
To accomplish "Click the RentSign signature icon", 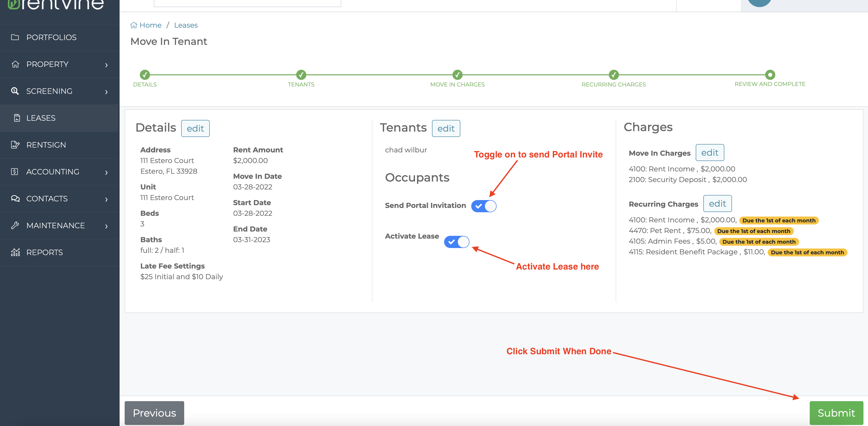I will (15, 145).
